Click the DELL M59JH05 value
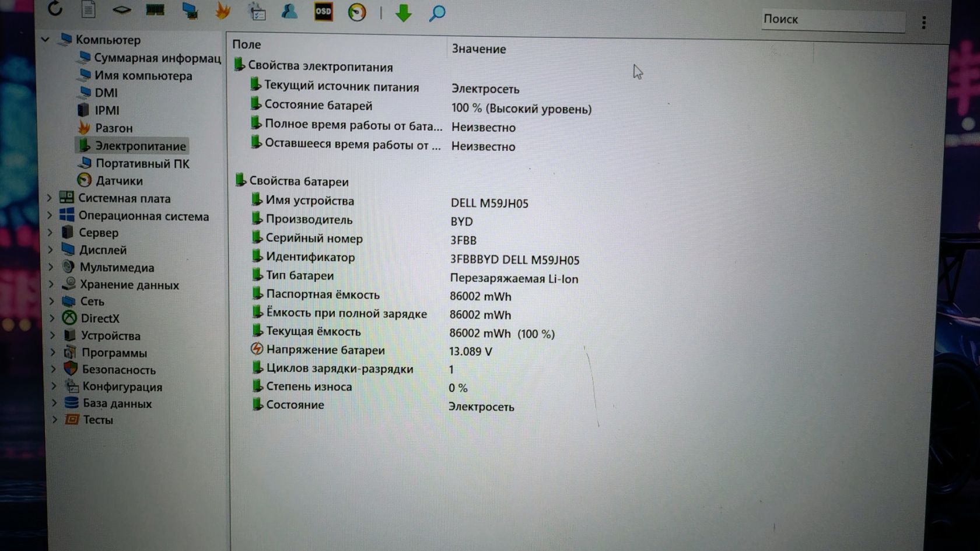980x551 pixels. coord(489,203)
